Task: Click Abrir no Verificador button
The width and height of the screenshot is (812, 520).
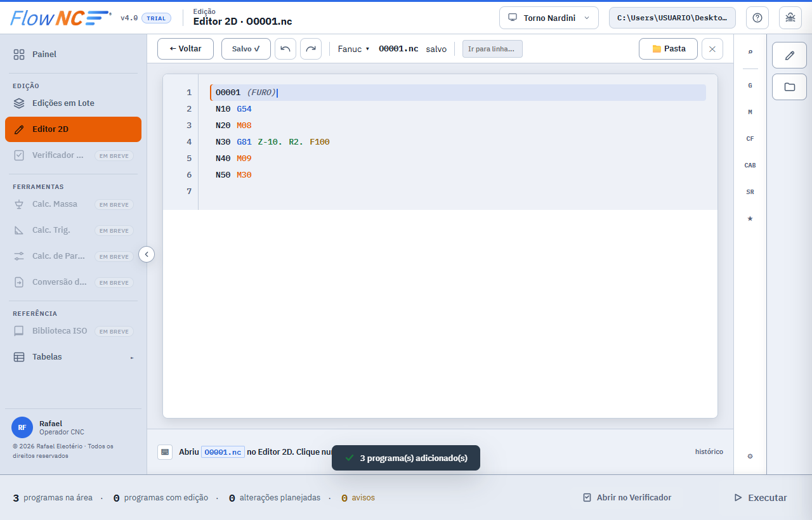Action: point(627,498)
